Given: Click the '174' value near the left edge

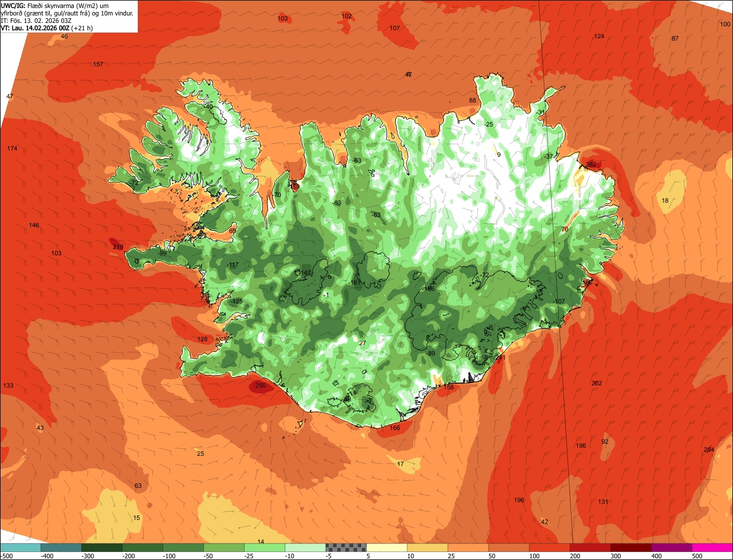Looking at the screenshot, I should [x=12, y=148].
